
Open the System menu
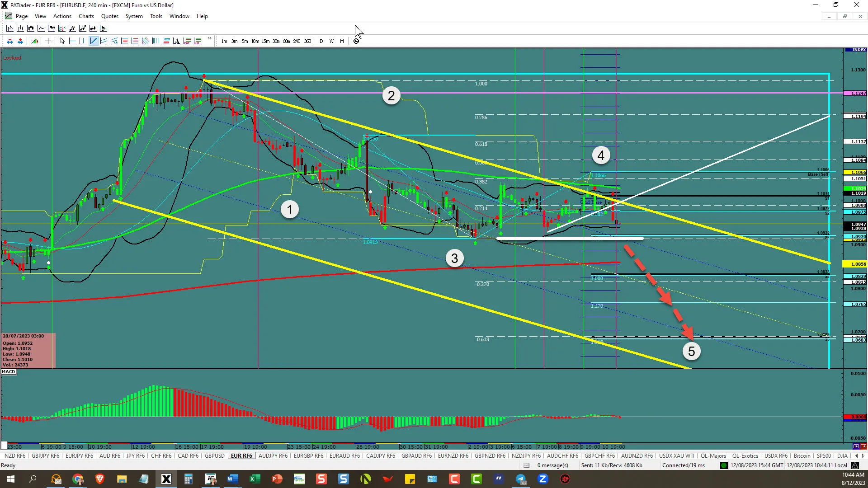pos(134,16)
